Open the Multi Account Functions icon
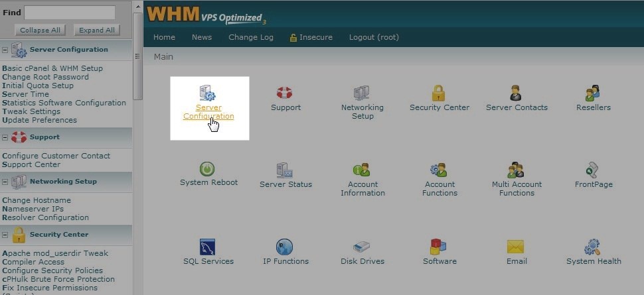This screenshot has width=644, height=295. [515, 170]
